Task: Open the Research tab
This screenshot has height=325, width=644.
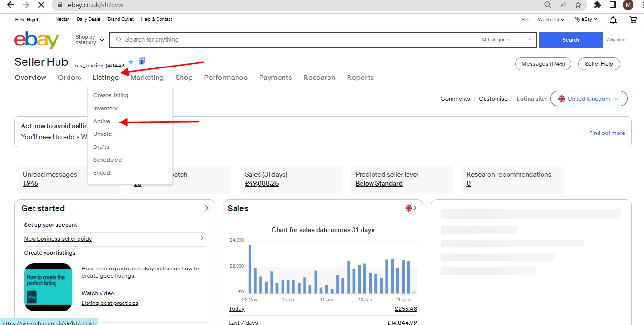Action: [x=319, y=78]
